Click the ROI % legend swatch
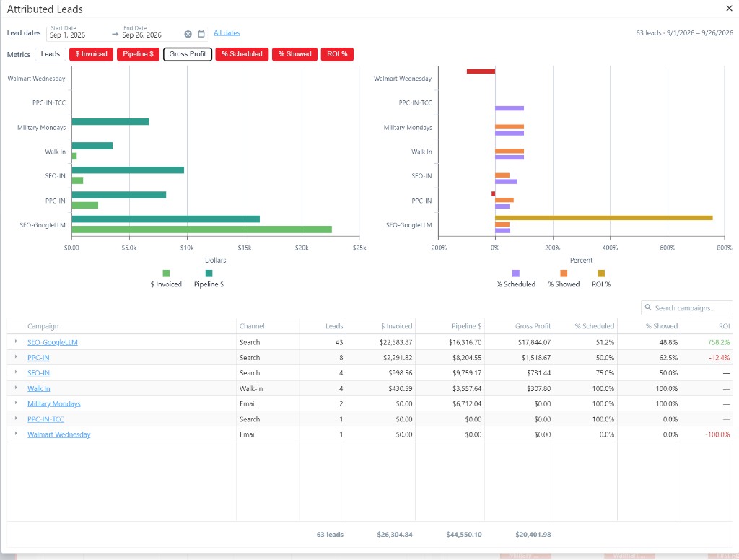The image size is (739, 560). 601,274
